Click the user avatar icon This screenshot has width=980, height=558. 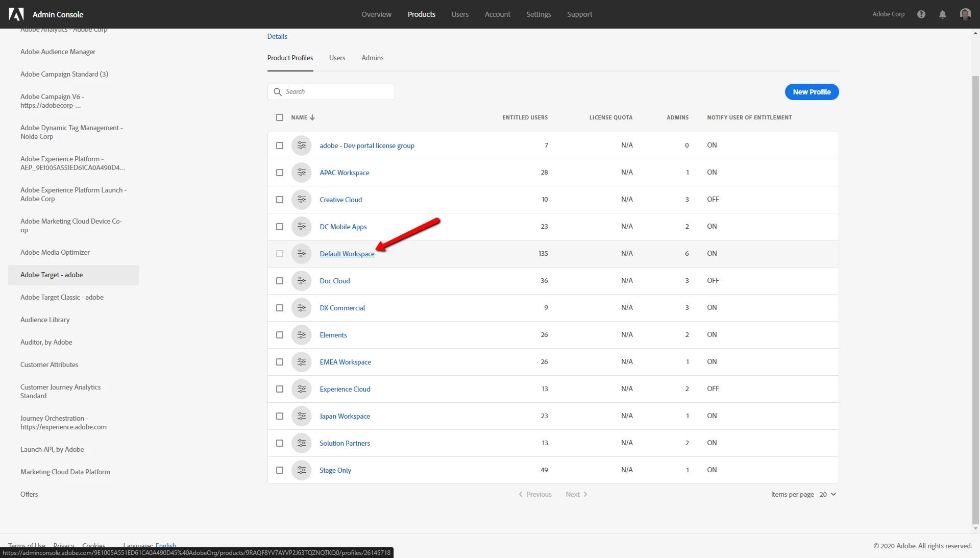tap(965, 14)
